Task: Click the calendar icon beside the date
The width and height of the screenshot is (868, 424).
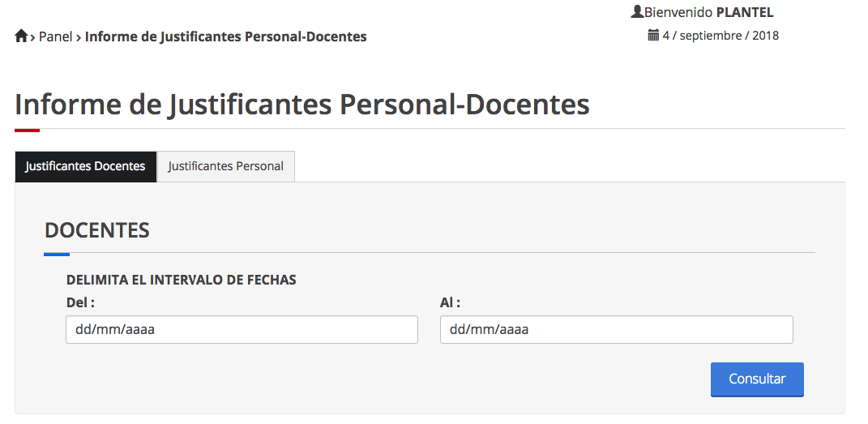Action: pos(653,36)
